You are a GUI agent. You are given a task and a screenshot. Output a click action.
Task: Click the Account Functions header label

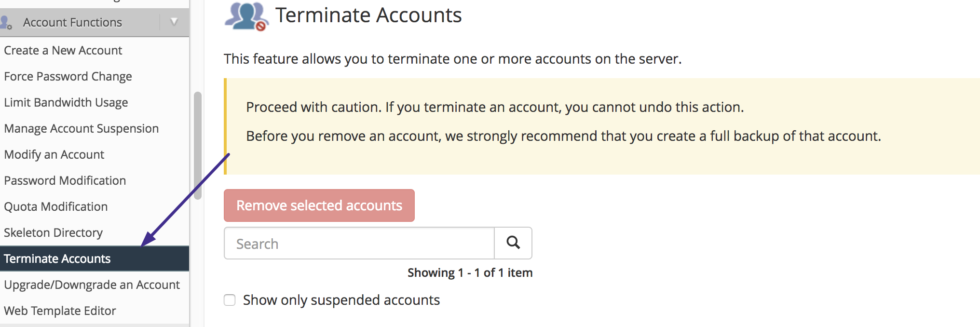point(72,23)
